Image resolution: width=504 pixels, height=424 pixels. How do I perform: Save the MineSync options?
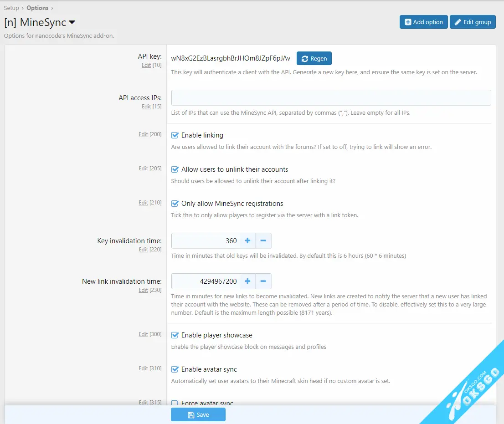click(198, 414)
